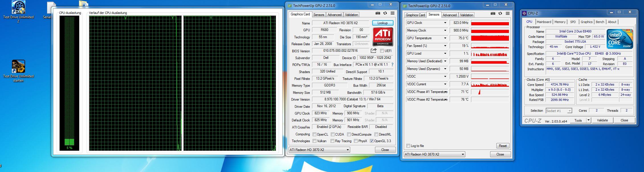This screenshot has width=644, height=172.
Task: Click CPU-Z Tools button
Action: click(x=578, y=120)
